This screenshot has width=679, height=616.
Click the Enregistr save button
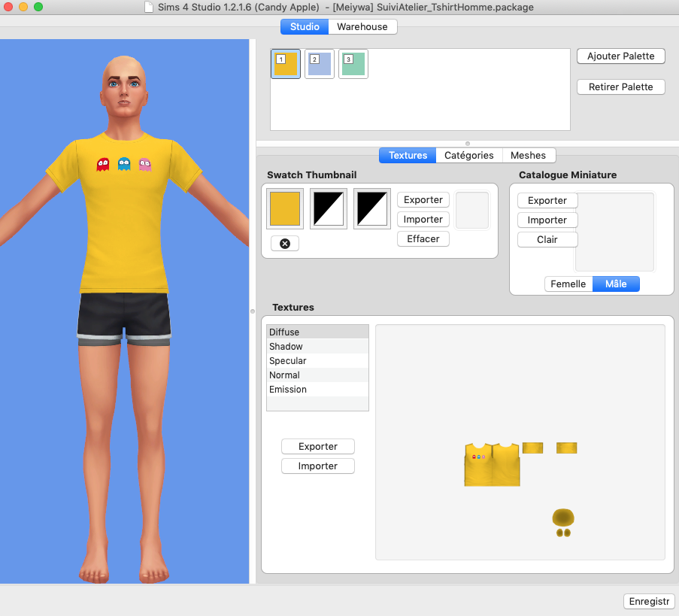tap(649, 601)
